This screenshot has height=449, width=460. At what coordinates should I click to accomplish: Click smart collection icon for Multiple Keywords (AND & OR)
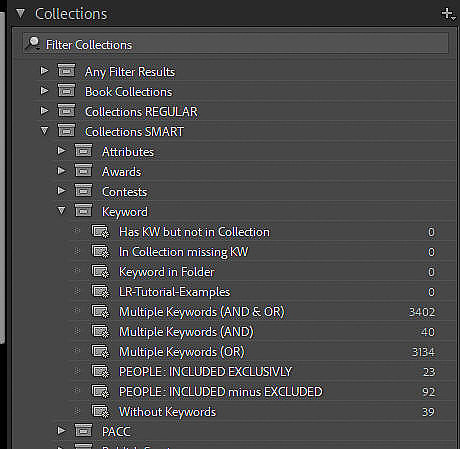tap(101, 312)
